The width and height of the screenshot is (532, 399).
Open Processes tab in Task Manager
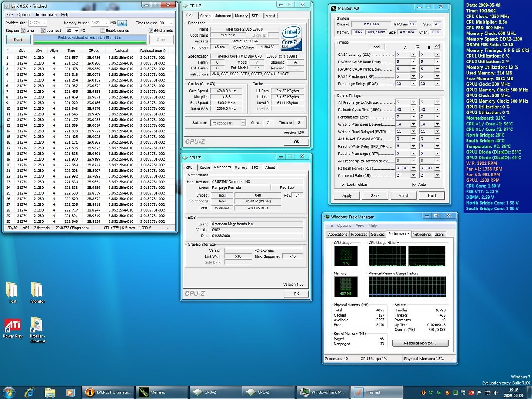pyautogui.click(x=359, y=235)
